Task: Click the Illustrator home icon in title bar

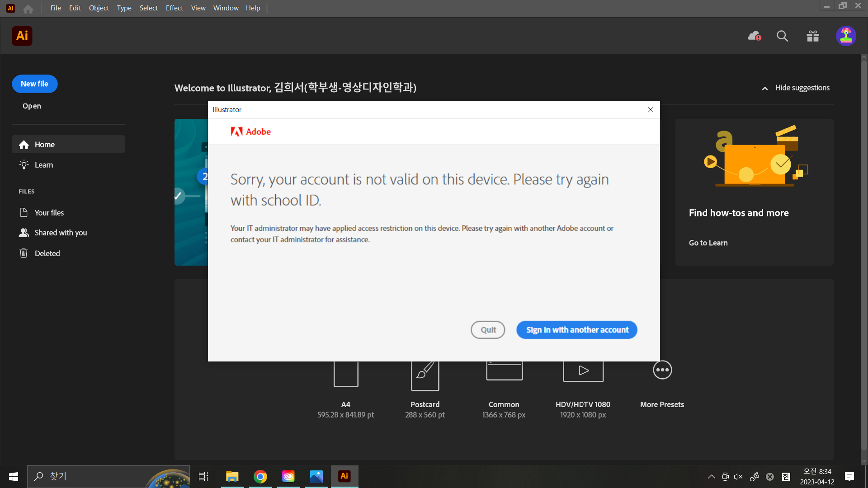Action: click(28, 8)
